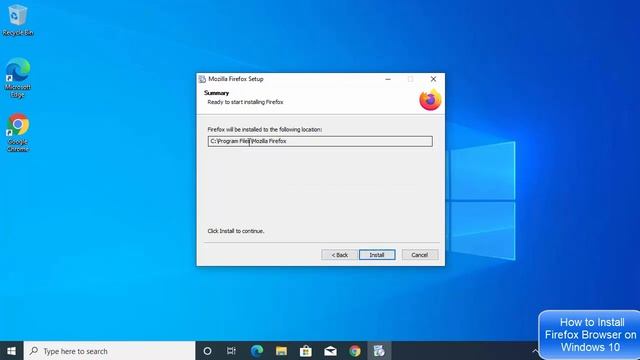Open the Mail app from the taskbar

tap(330, 351)
